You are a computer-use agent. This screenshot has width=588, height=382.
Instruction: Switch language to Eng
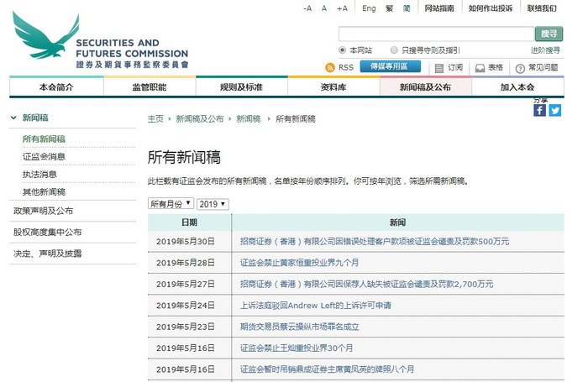pos(369,8)
